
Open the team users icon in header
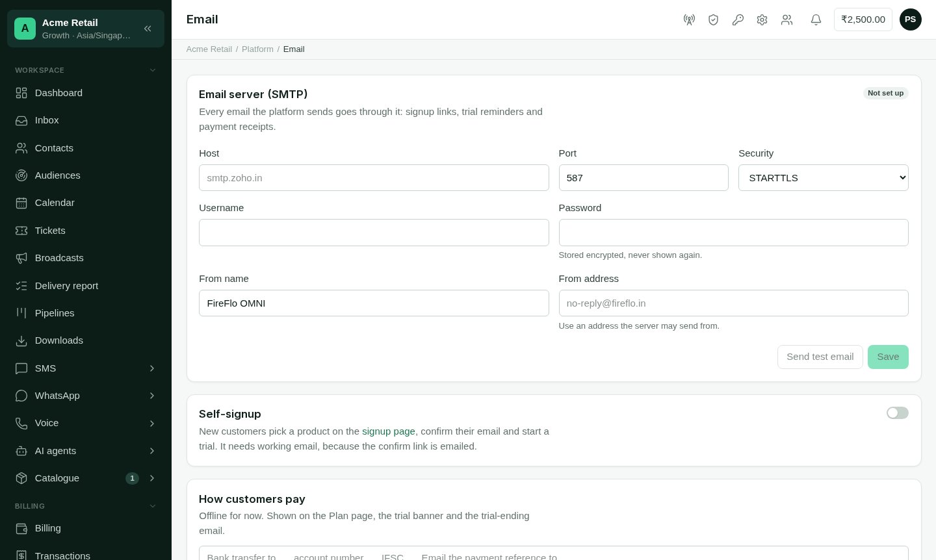787,19
